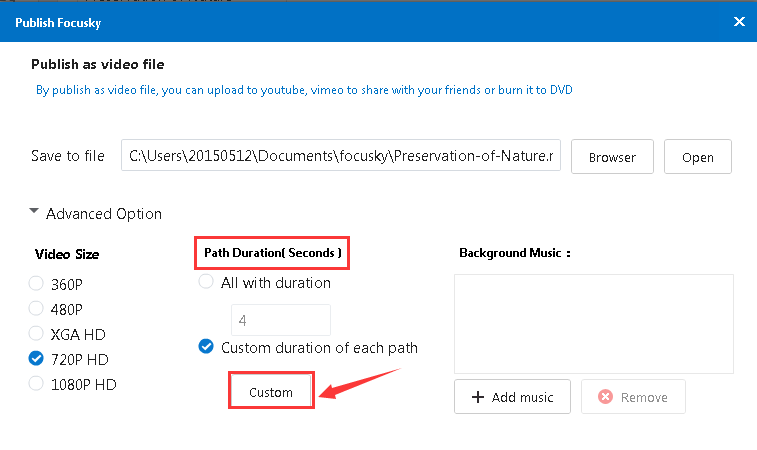Click the Publish Focusky title text
757x450 pixels.
(x=58, y=23)
